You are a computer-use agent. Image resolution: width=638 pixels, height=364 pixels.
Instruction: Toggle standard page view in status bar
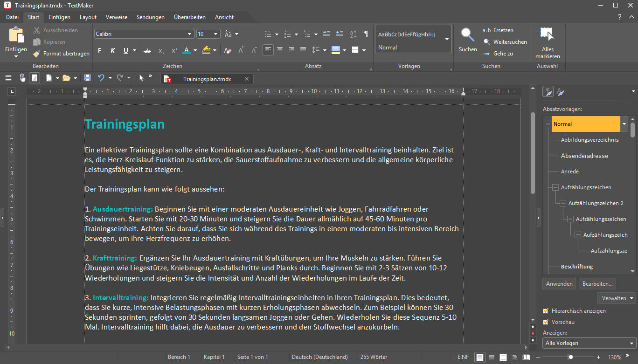coord(479,357)
